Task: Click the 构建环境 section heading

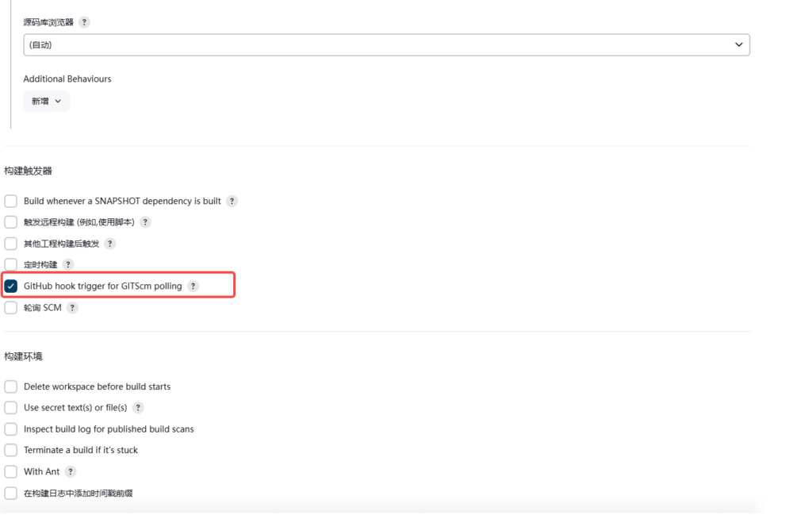Action: 23,357
